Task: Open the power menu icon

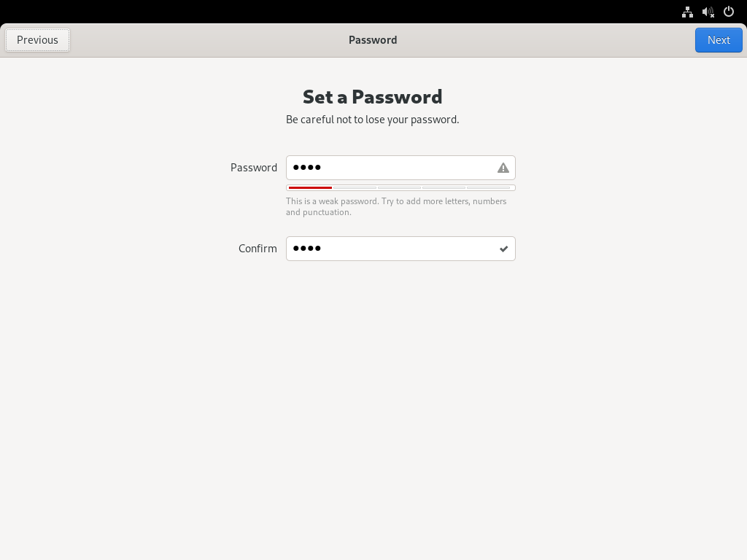Action: pos(728,12)
